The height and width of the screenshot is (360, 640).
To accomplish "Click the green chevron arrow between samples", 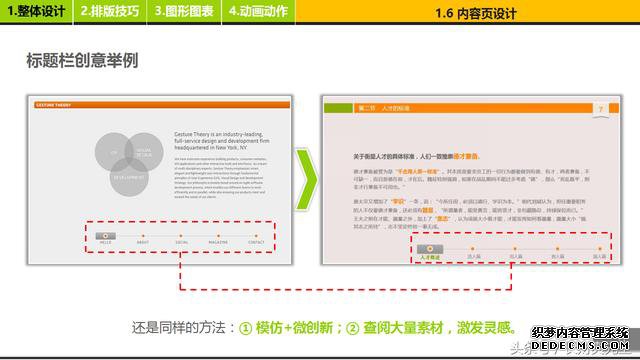I will 306,179.
